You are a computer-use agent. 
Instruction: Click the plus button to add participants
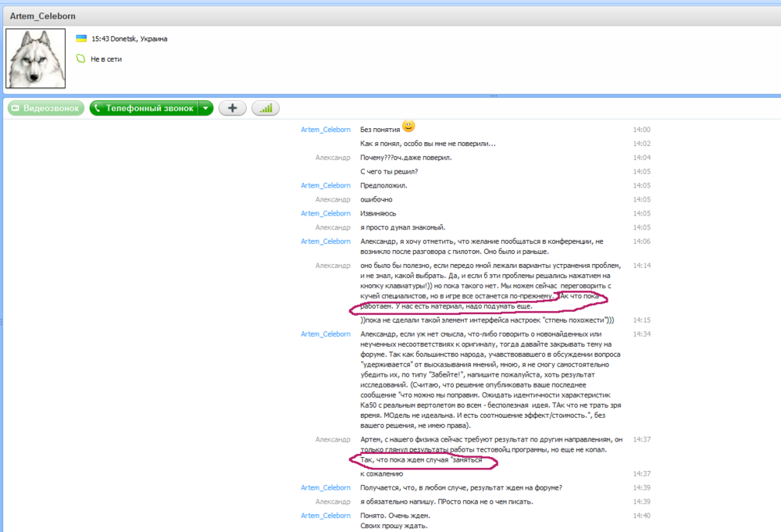click(x=233, y=108)
